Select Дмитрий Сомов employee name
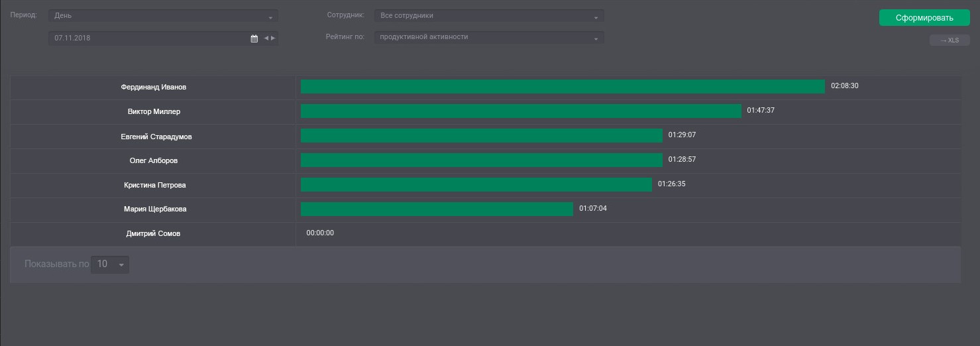Screen dimensions: 980x346 pyautogui.click(x=153, y=233)
